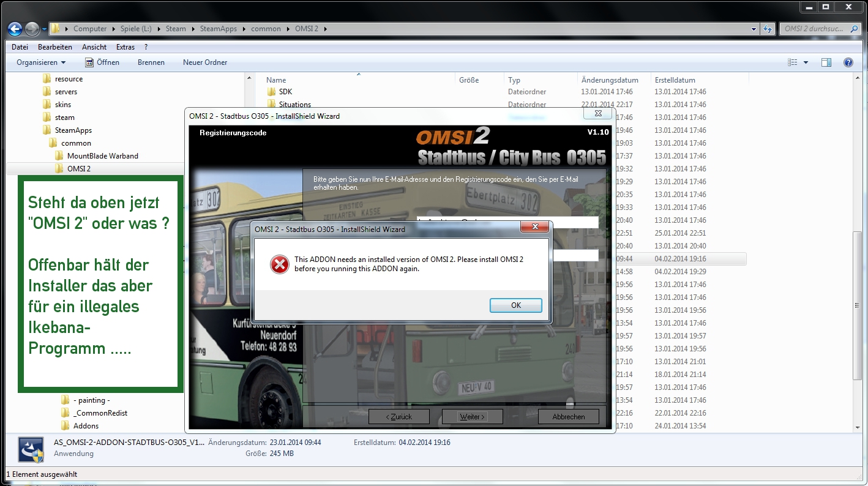This screenshot has width=868, height=486.
Task: Open the ? help menu
Action: 146,47
